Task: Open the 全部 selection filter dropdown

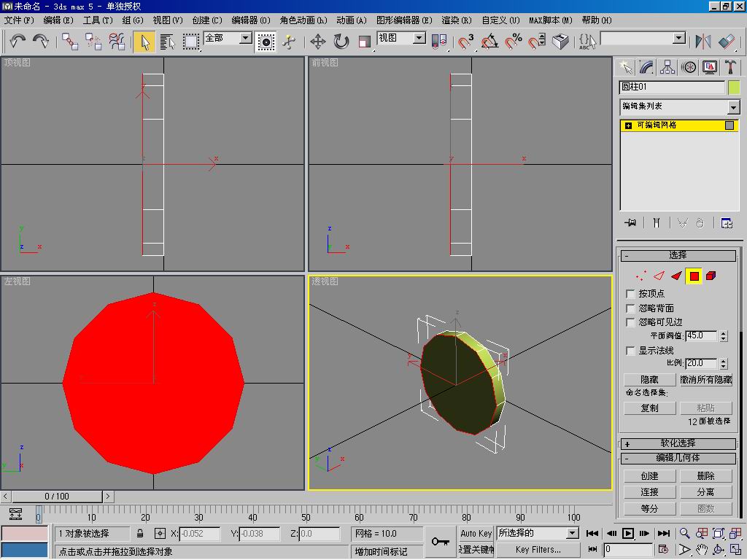Action: 246,38
